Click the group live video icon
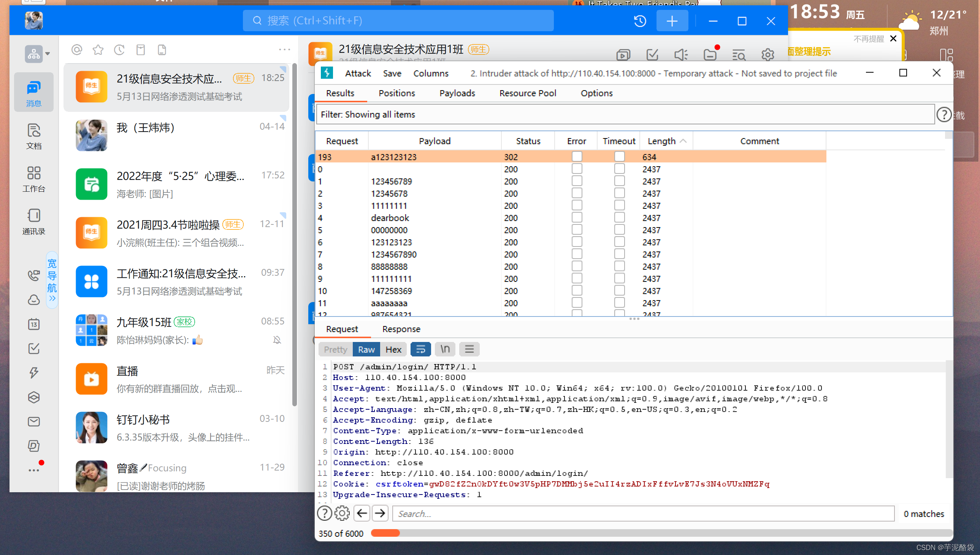980x555 pixels. (x=623, y=54)
